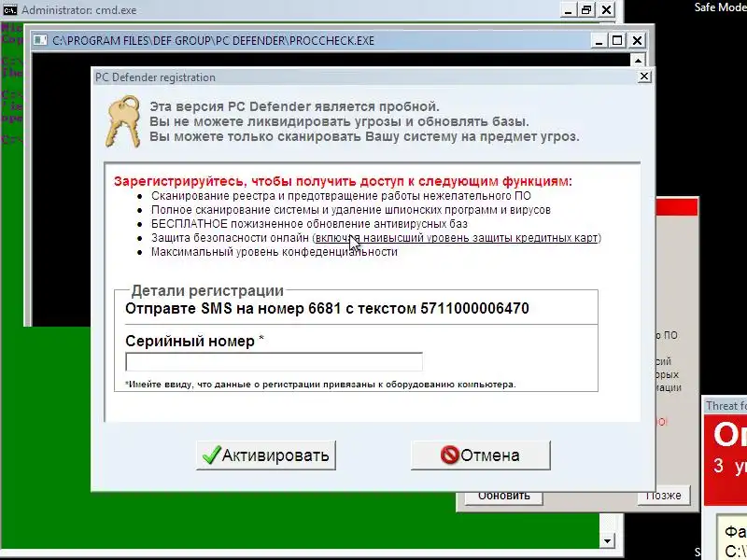
Task: Click the hardware-binding footnote text
Action: pos(320,385)
